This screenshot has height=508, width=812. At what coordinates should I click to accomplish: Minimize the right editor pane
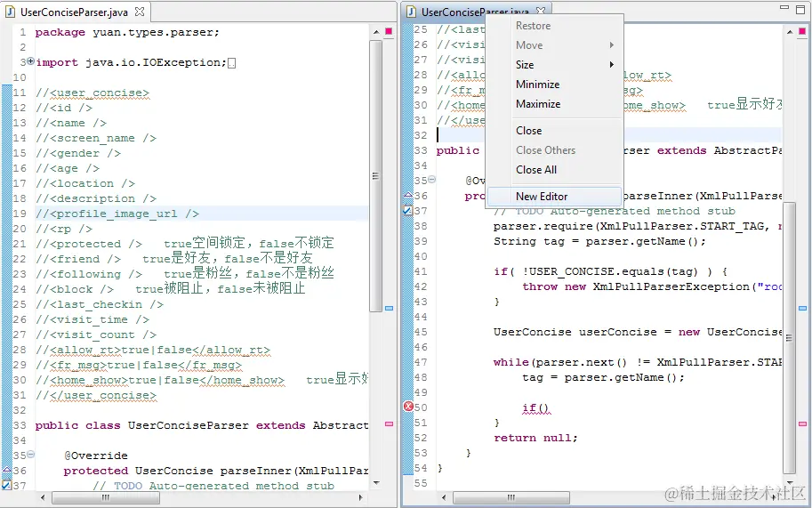(784, 8)
